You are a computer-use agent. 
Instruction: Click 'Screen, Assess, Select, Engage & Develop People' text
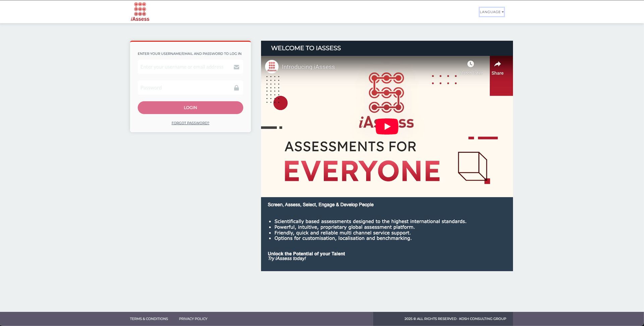point(321,204)
